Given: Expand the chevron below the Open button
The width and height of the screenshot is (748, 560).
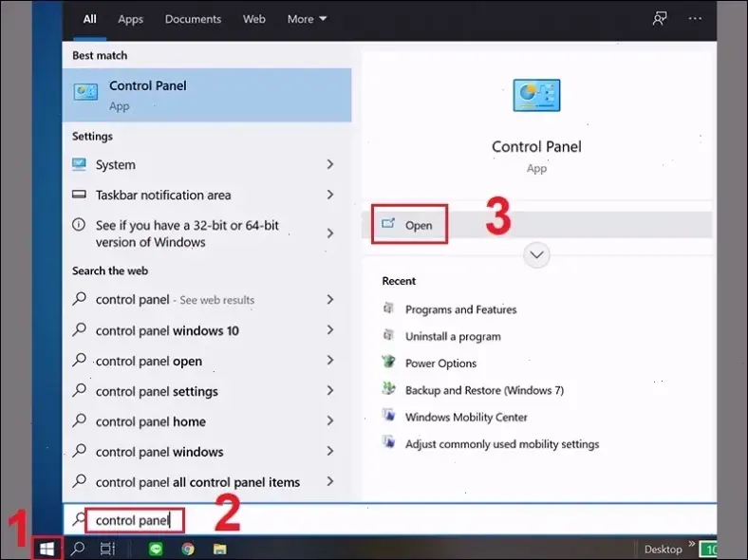Looking at the screenshot, I should tap(537, 254).
